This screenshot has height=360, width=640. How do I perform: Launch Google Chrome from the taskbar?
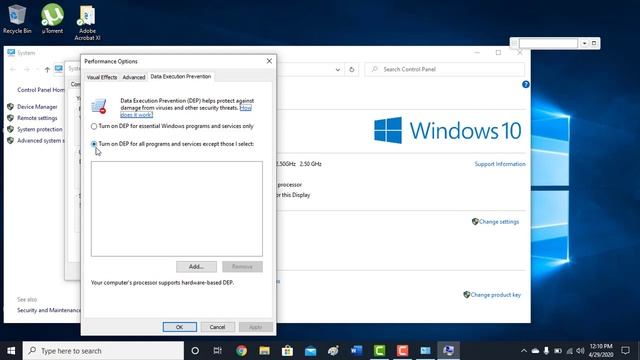241,351
